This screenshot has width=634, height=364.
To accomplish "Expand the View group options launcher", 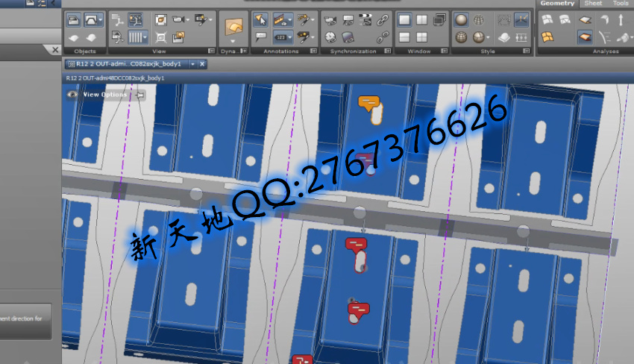I will pos(211,51).
